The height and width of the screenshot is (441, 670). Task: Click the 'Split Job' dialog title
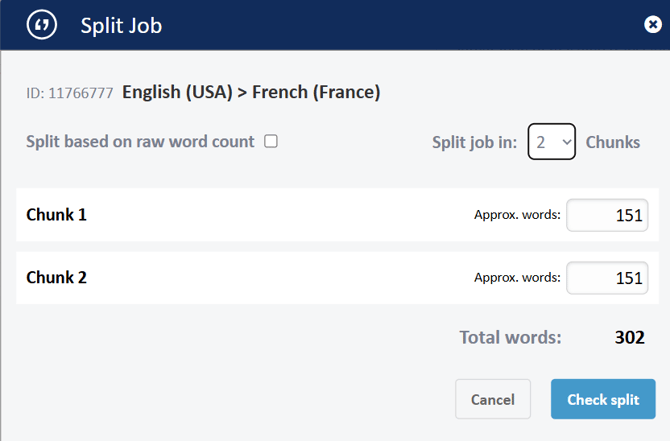coord(121,25)
